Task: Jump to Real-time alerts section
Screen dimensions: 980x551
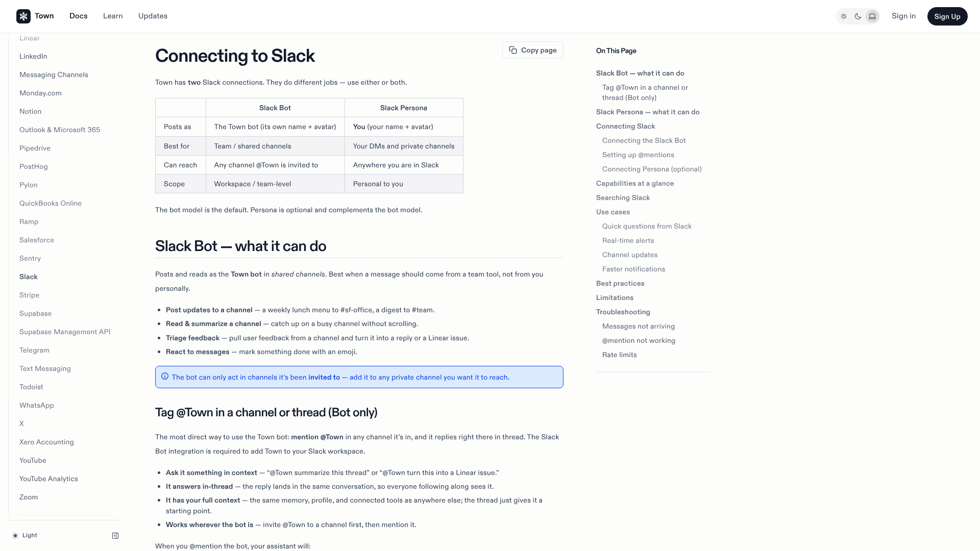Action: pyautogui.click(x=628, y=241)
